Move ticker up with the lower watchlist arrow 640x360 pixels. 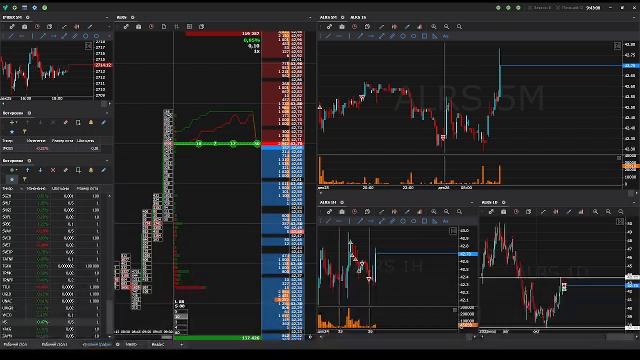pos(27,170)
